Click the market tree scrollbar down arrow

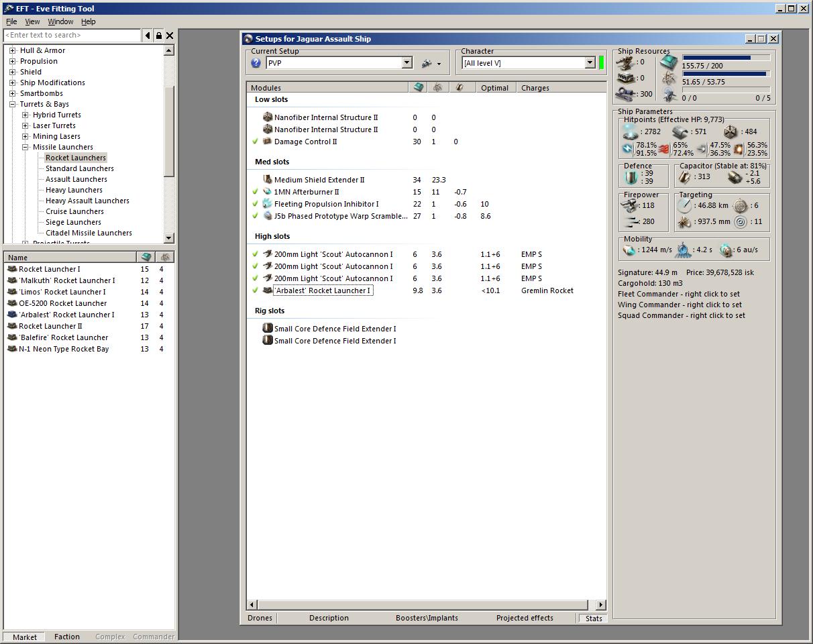pyautogui.click(x=168, y=237)
